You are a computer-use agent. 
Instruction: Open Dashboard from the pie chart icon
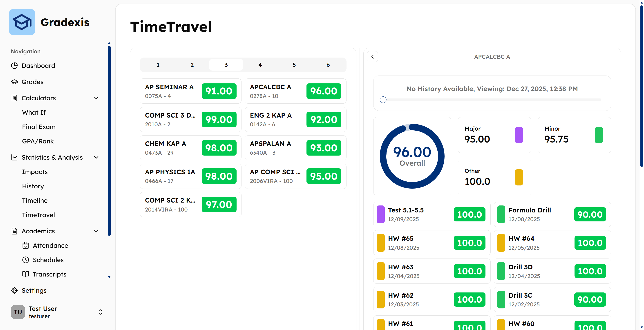tap(14, 65)
